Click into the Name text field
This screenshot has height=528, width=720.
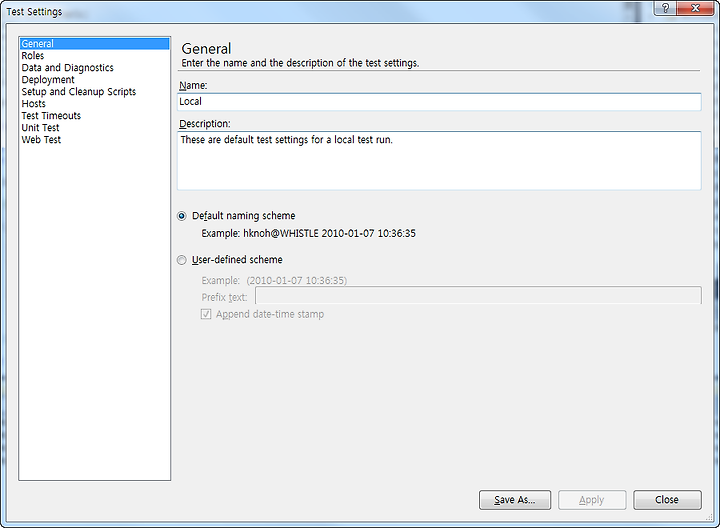pos(439,101)
